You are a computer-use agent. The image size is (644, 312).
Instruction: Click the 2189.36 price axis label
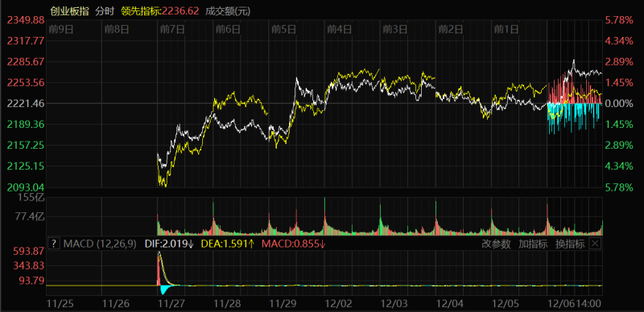click(26, 125)
